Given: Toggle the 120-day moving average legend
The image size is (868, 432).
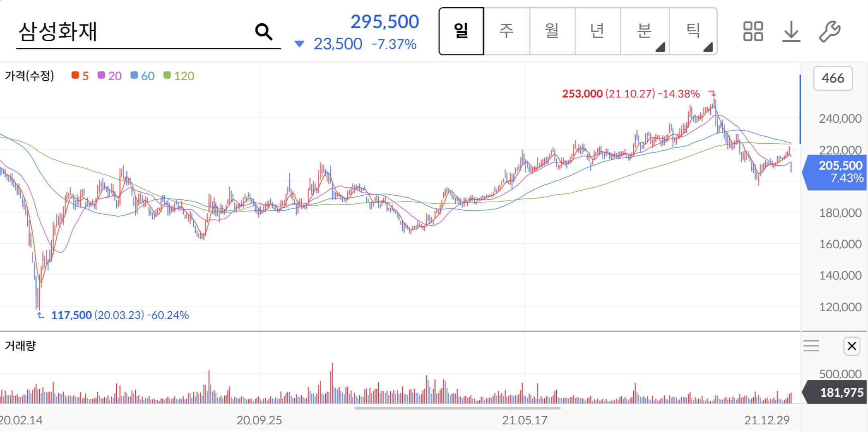Looking at the screenshot, I should coord(179,76).
